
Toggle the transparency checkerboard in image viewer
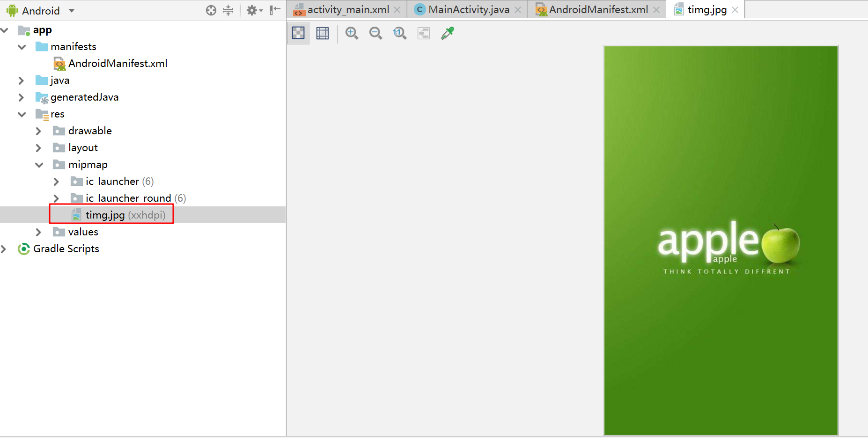(298, 33)
